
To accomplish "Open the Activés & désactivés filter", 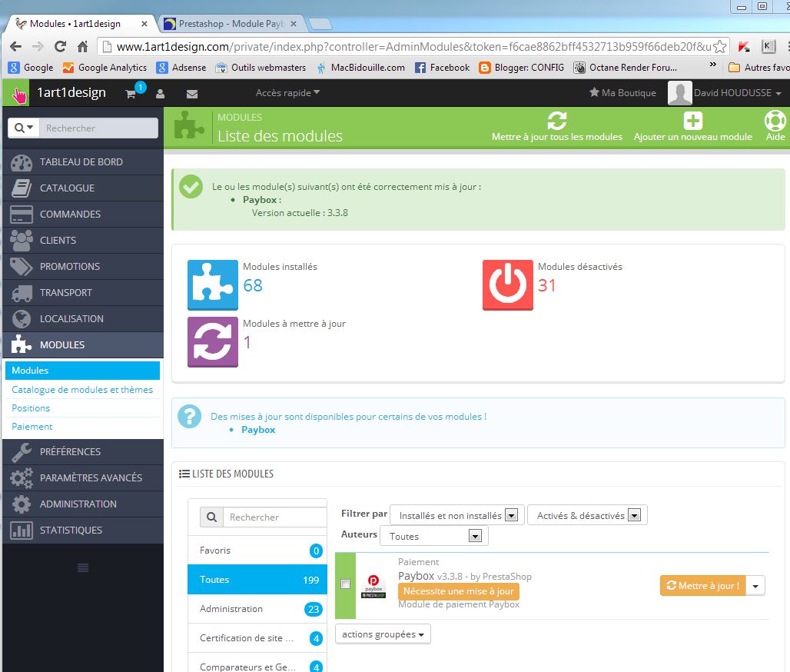I will click(587, 515).
